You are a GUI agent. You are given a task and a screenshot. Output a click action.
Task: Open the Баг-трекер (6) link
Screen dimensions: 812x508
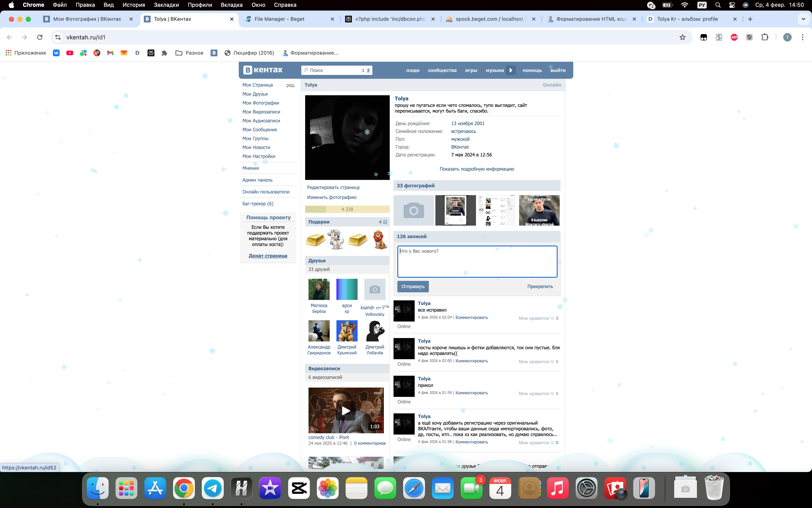click(x=258, y=204)
